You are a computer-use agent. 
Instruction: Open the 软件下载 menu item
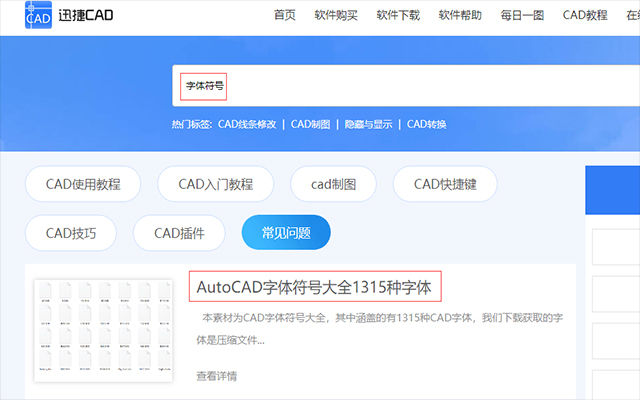(398, 15)
